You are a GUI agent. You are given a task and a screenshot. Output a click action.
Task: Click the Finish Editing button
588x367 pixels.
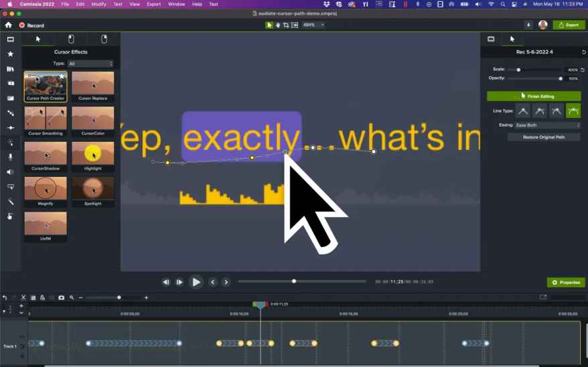(x=534, y=96)
